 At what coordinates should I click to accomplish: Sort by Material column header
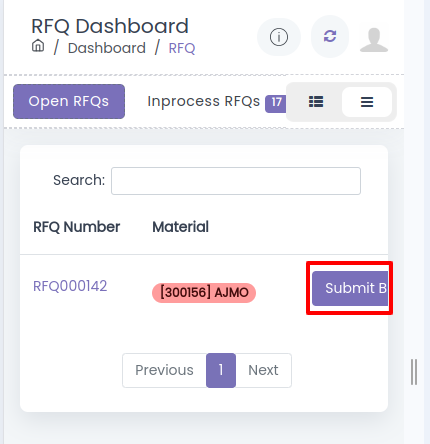180,227
